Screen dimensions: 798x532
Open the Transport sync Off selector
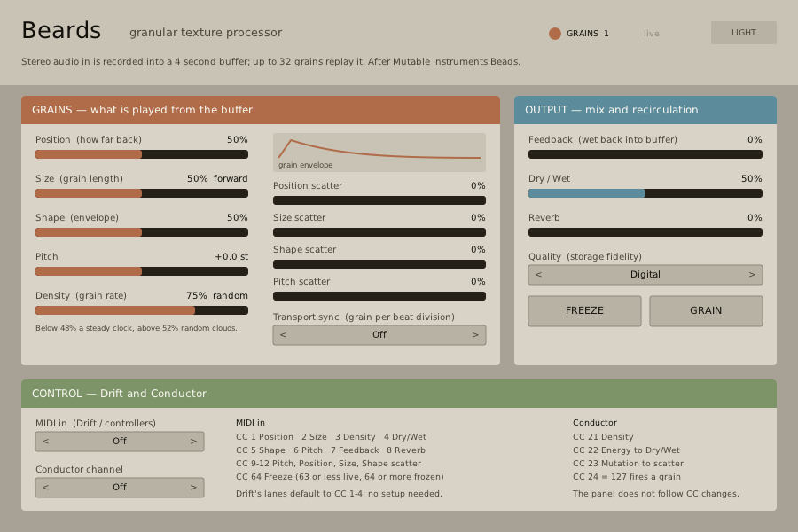tap(379, 335)
